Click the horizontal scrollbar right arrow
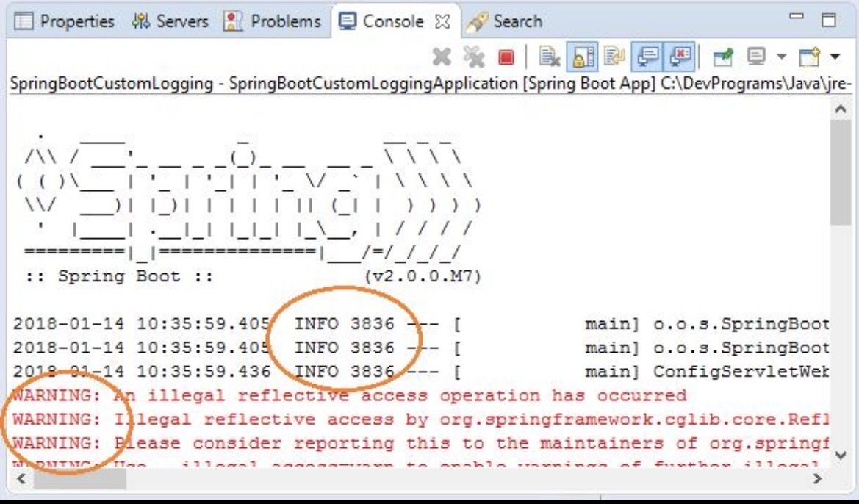Screen dimensions: 859x504 [817, 479]
